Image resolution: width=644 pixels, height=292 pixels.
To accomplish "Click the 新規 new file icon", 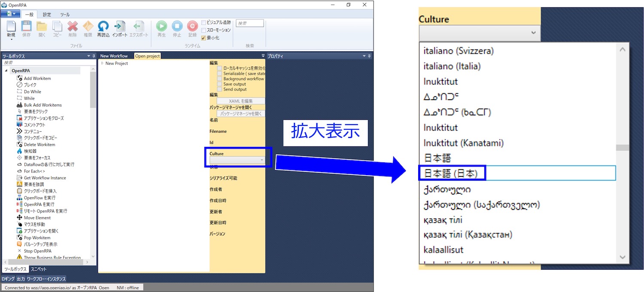I will 11,26.
